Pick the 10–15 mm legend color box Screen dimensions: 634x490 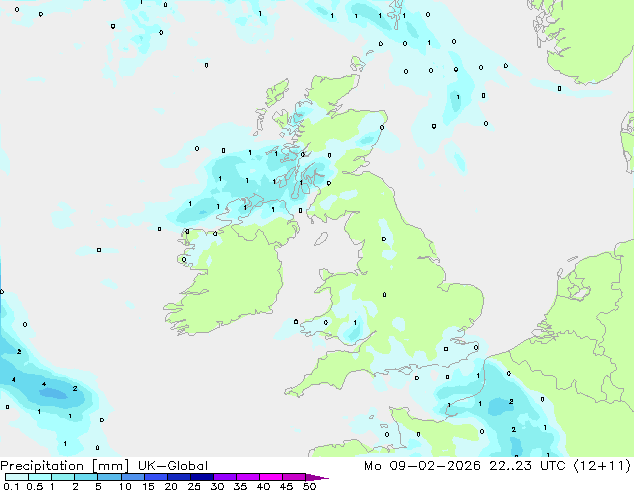(x=132, y=477)
